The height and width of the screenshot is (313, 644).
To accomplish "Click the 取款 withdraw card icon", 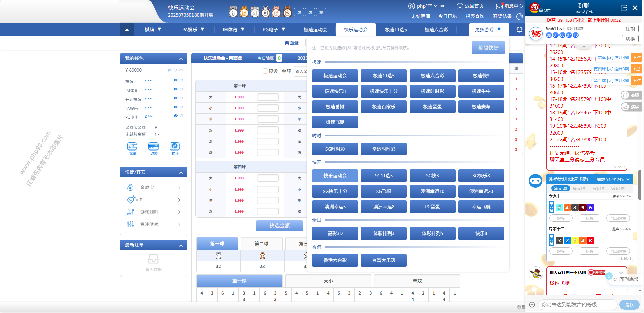I will click(154, 147).
